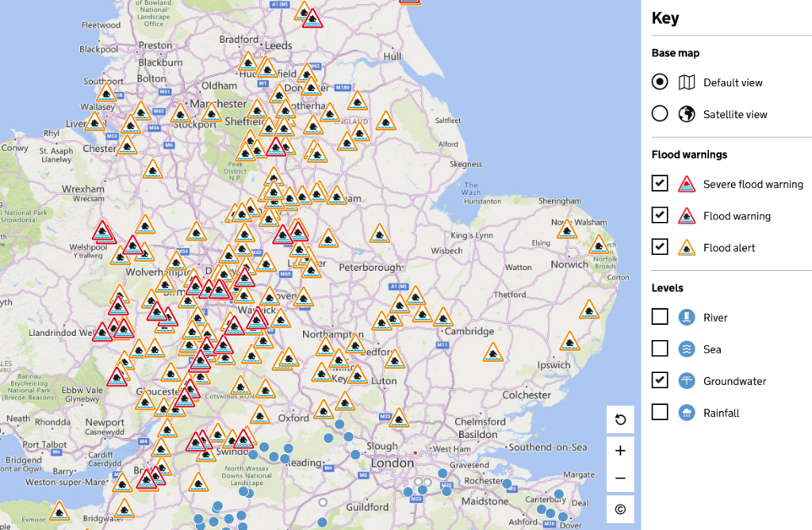Enable the River levels checkbox
The width and height of the screenshot is (812, 530).
coord(660,317)
